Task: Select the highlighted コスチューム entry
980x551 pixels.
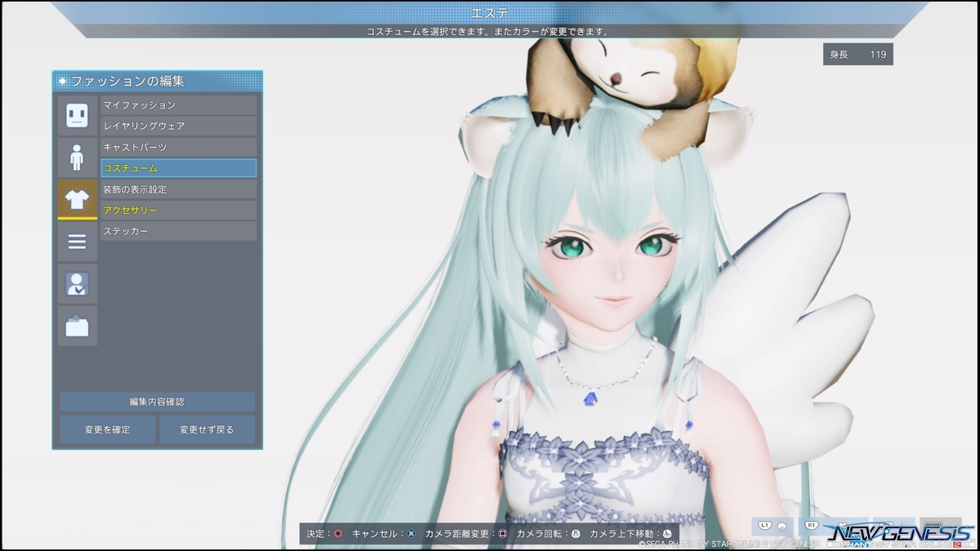Action: tap(178, 168)
